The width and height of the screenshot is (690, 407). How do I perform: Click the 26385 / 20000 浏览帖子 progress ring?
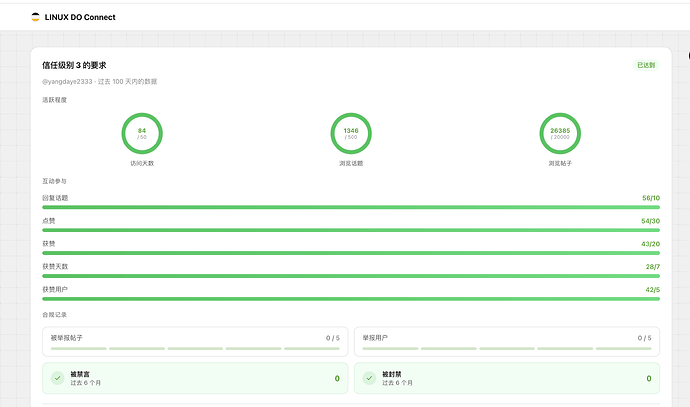click(x=560, y=133)
